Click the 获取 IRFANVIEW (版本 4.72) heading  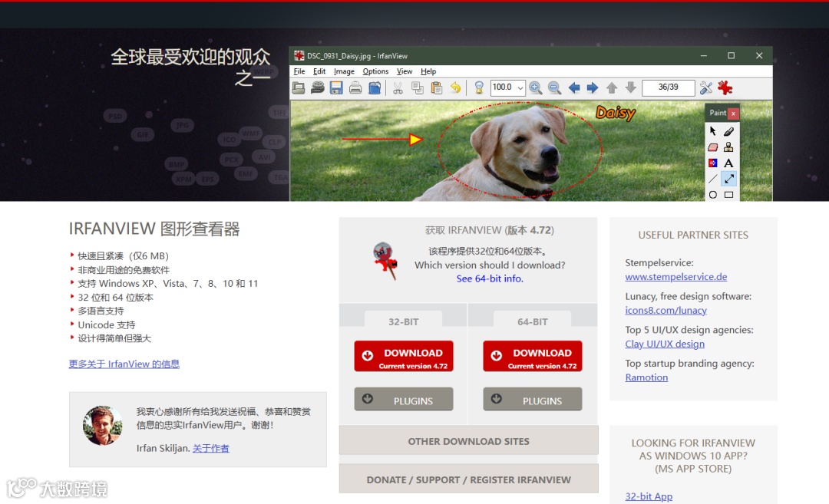point(490,230)
